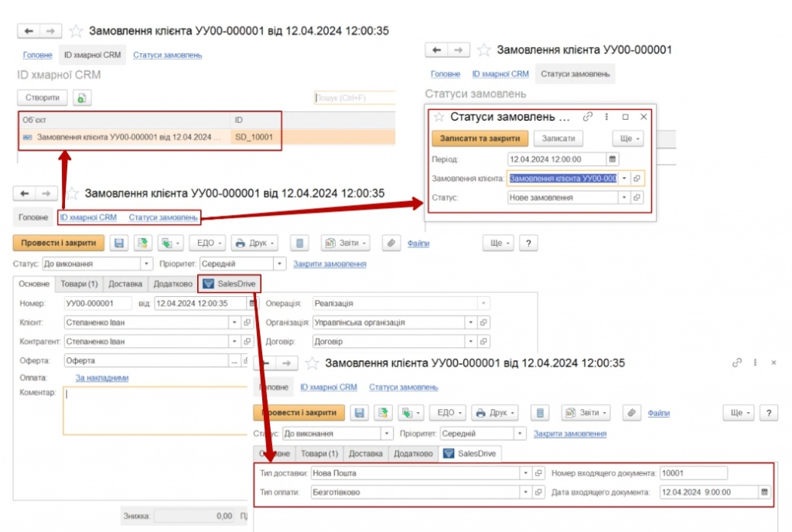Click open-record icon next to Організація field
This screenshot has height=532, width=792.
(x=485, y=322)
